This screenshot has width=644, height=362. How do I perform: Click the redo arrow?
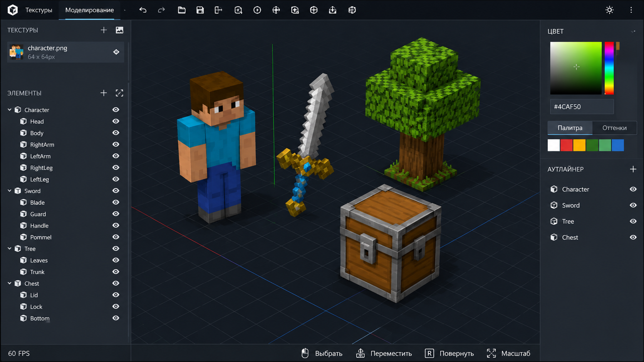pos(161,10)
